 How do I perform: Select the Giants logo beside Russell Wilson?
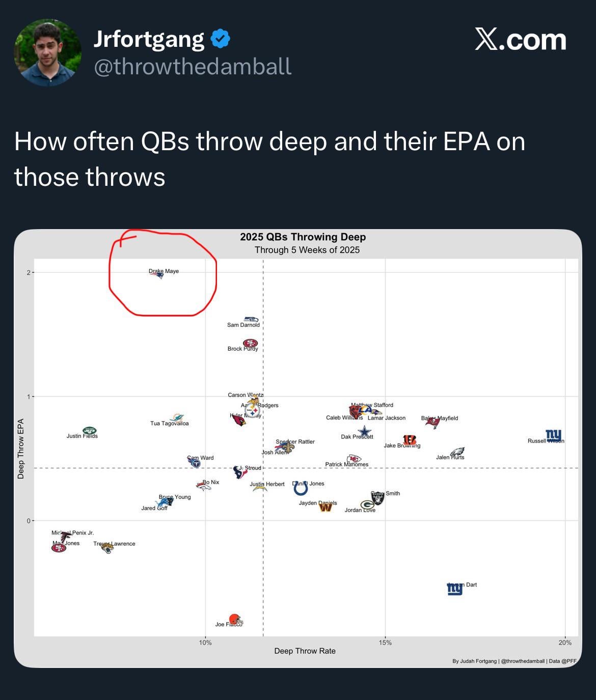click(x=554, y=435)
